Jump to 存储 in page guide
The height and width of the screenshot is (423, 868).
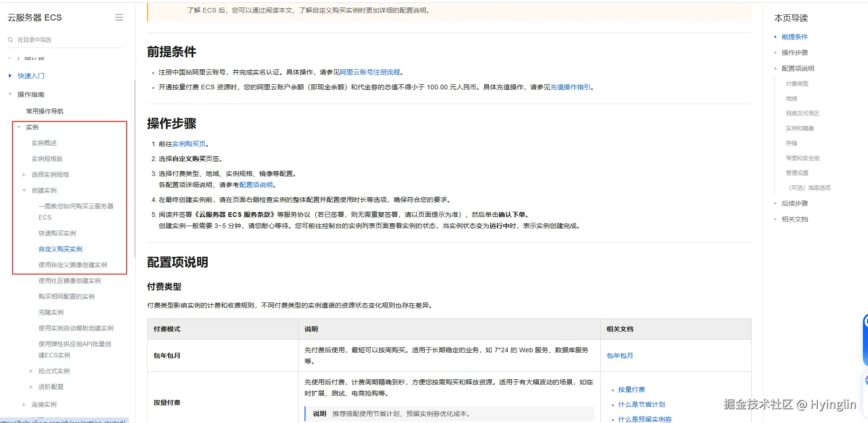(792, 143)
